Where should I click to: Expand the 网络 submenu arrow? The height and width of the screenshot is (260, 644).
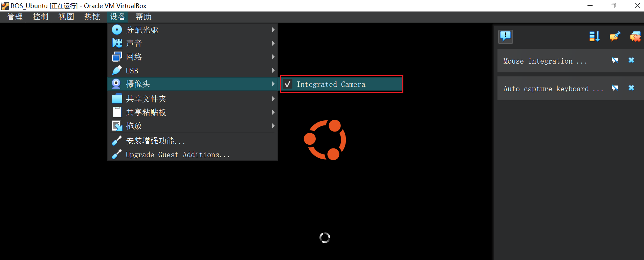273,57
